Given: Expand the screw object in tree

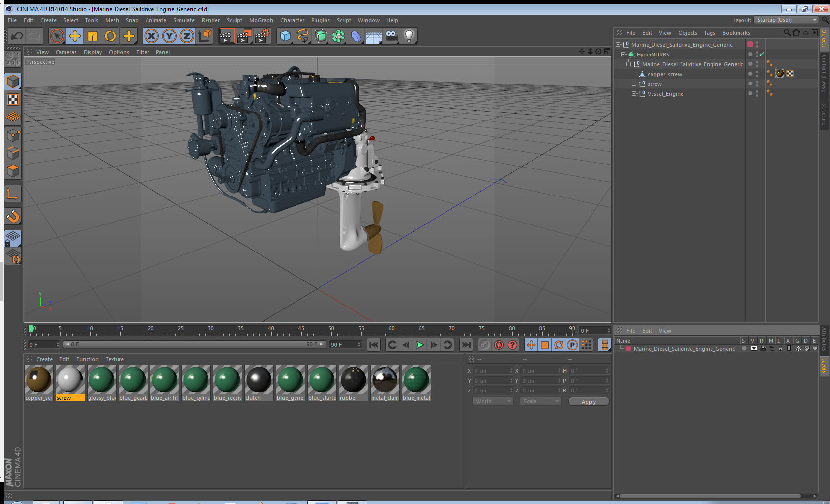Looking at the screenshot, I should 634,84.
